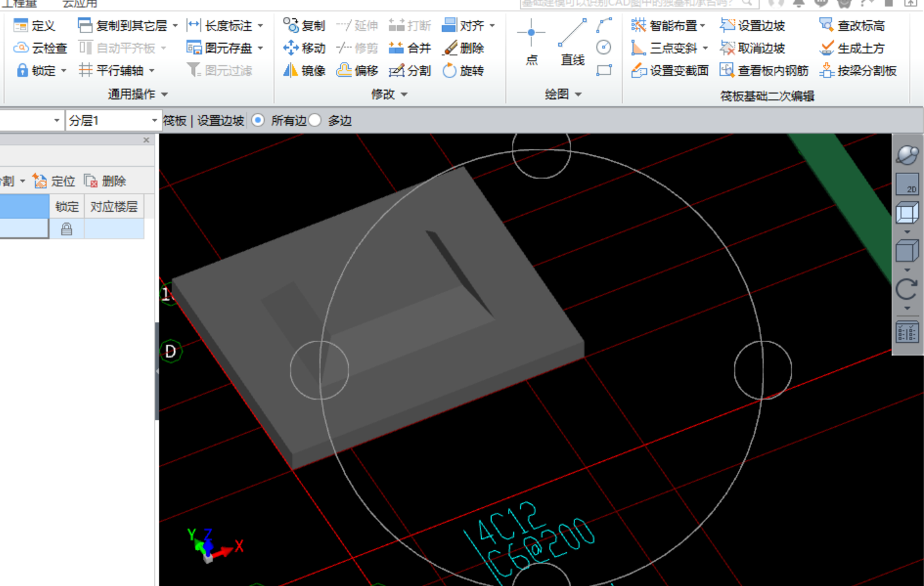
Task: Open the 平行辅轴 dropdown arrow
Action: 152,70
